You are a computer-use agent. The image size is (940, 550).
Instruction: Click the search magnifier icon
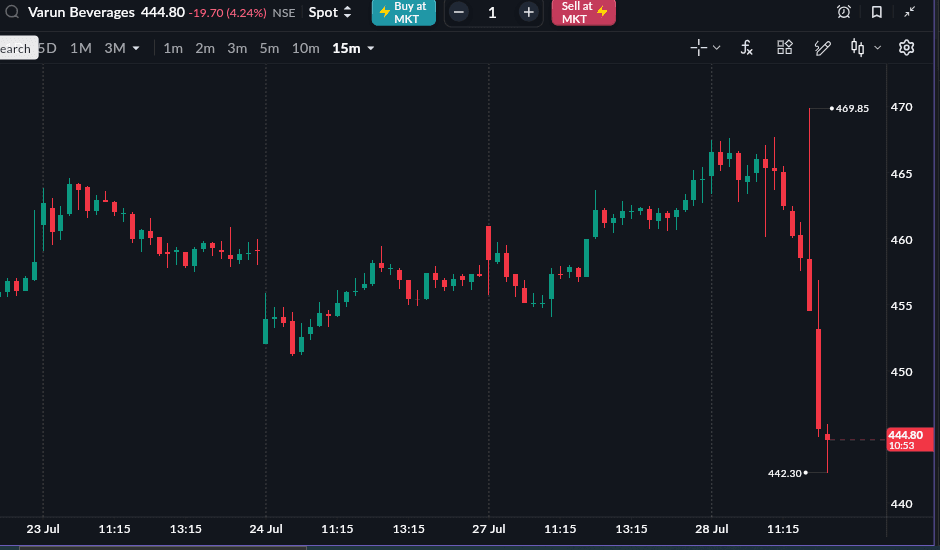[12, 12]
